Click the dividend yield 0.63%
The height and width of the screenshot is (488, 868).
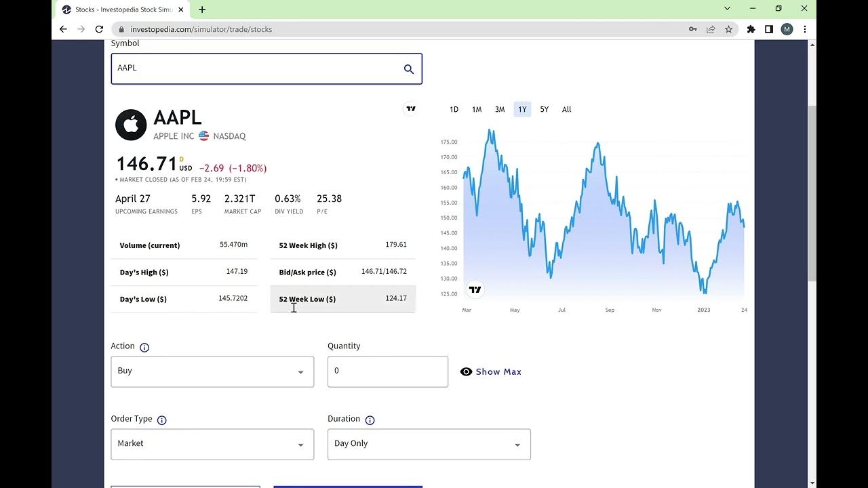tap(288, 199)
